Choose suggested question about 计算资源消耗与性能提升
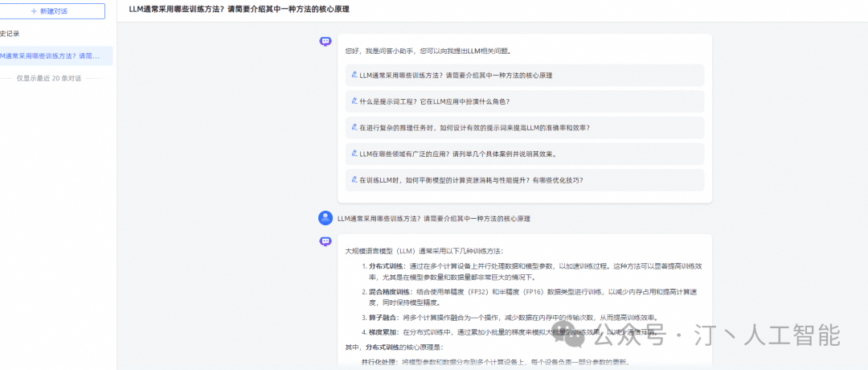This screenshot has height=370, width=868. [525, 180]
